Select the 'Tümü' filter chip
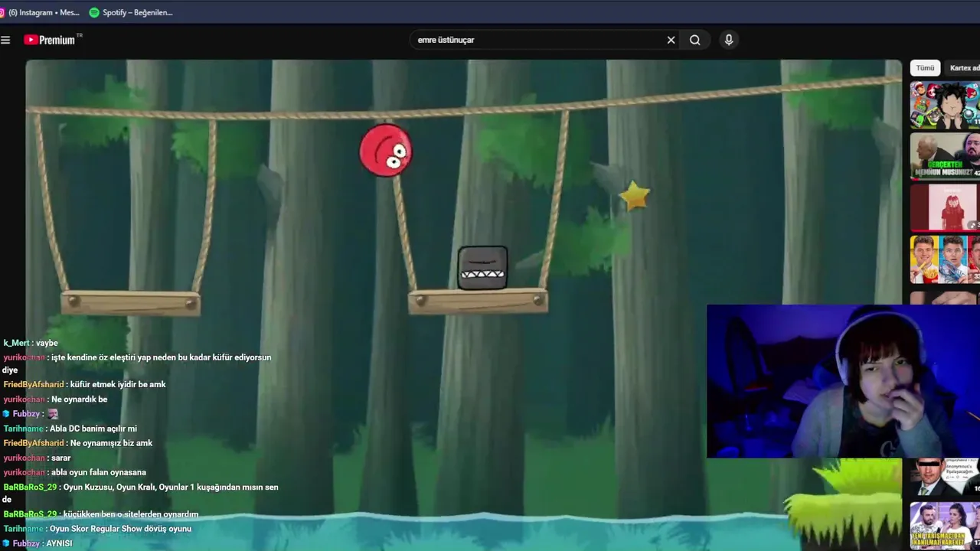 coord(925,68)
